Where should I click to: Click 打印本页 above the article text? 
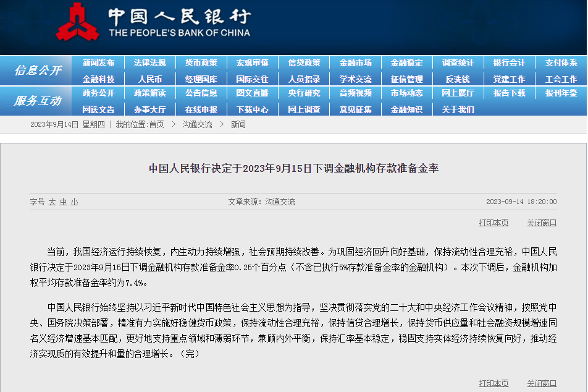pyautogui.click(x=493, y=223)
